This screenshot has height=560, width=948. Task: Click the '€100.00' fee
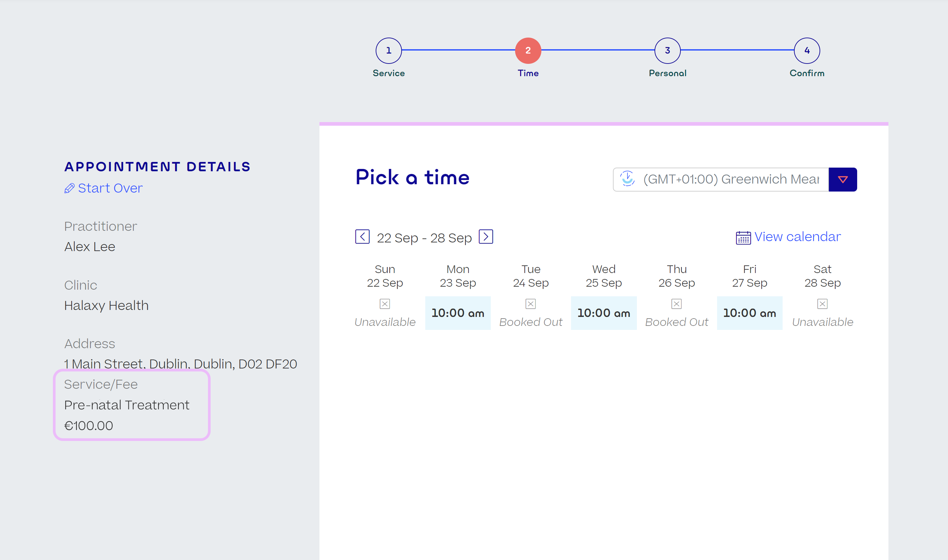(88, 426)
